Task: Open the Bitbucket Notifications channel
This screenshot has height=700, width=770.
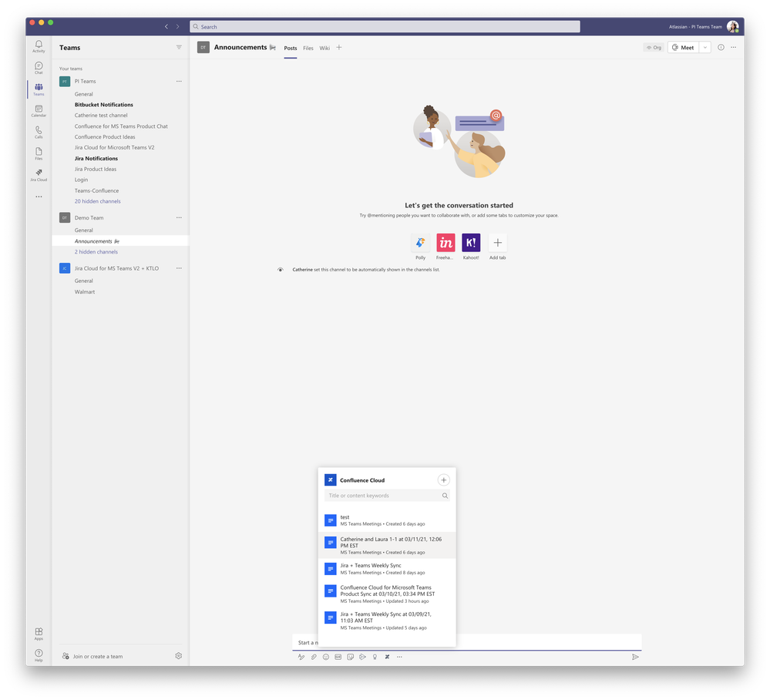Action: (x=103, y=105)
